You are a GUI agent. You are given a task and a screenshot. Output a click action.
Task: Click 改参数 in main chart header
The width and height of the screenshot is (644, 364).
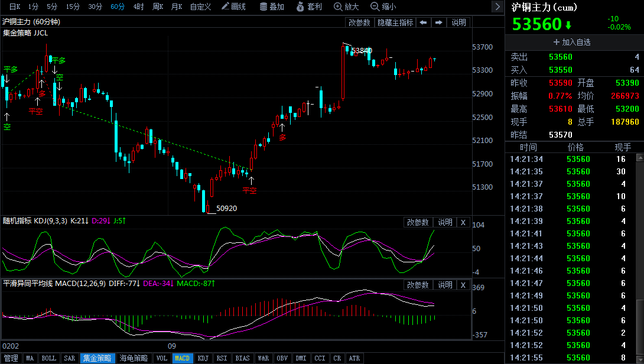[x=359, y=22]
